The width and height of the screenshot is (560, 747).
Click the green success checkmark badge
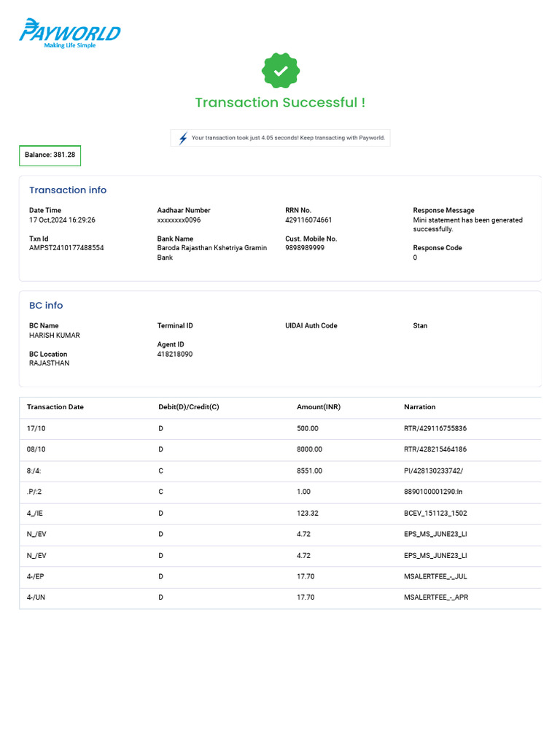tap(281, 71)
